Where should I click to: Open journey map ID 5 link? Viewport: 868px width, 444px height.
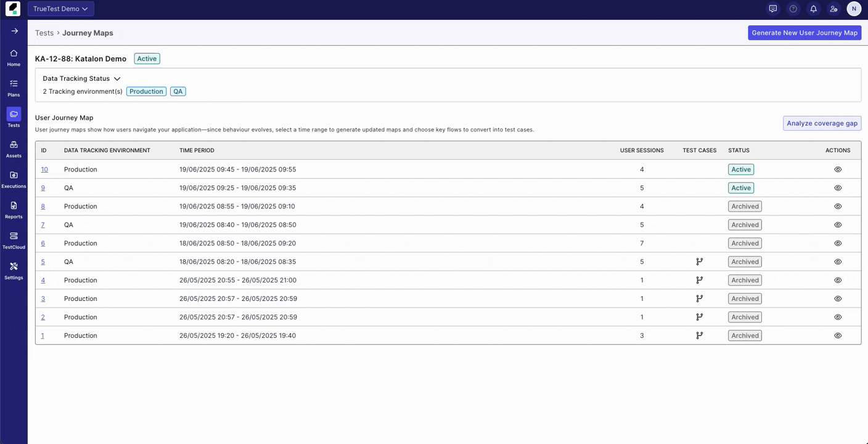click(x=43, y=261)
